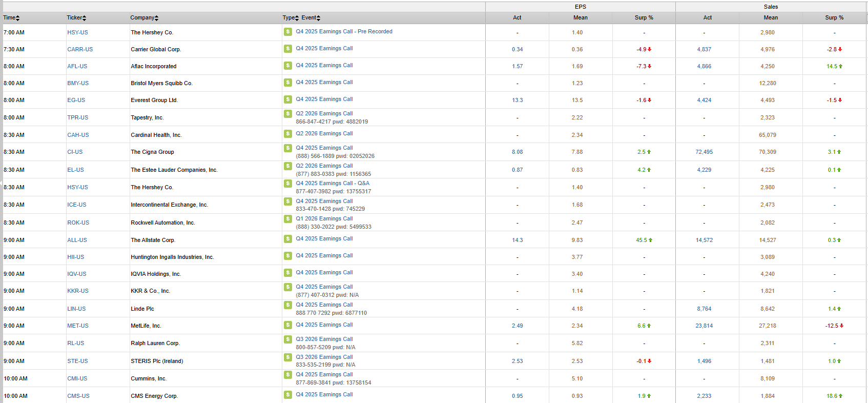
Task: Click the green event icon for MetLife call
Action: click(288, 325)
